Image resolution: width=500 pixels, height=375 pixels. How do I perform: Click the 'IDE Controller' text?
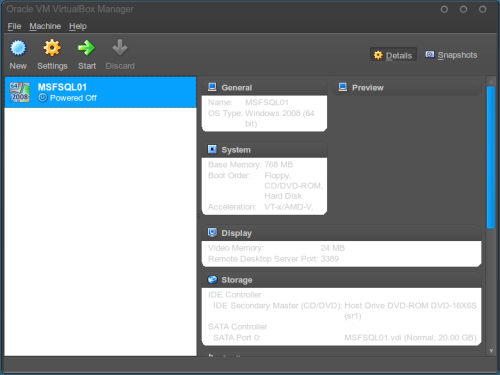pyautogui.click(x=235, y=295)
